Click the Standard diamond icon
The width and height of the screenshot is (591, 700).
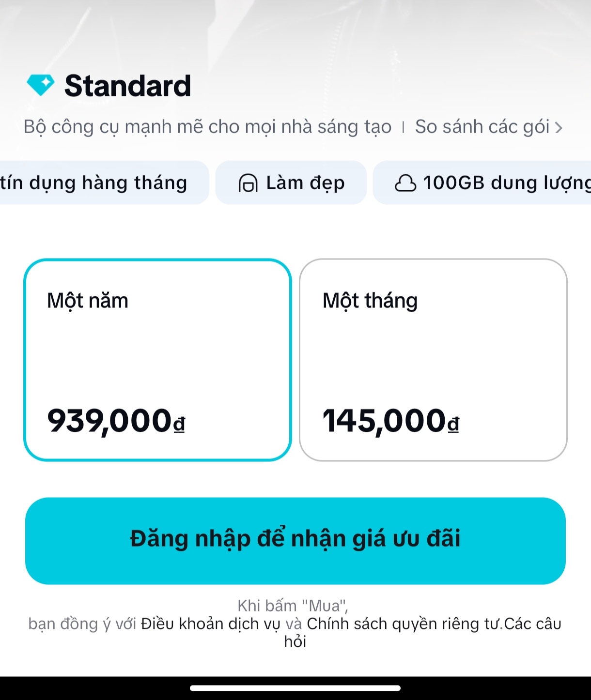(x=41, y=85)
